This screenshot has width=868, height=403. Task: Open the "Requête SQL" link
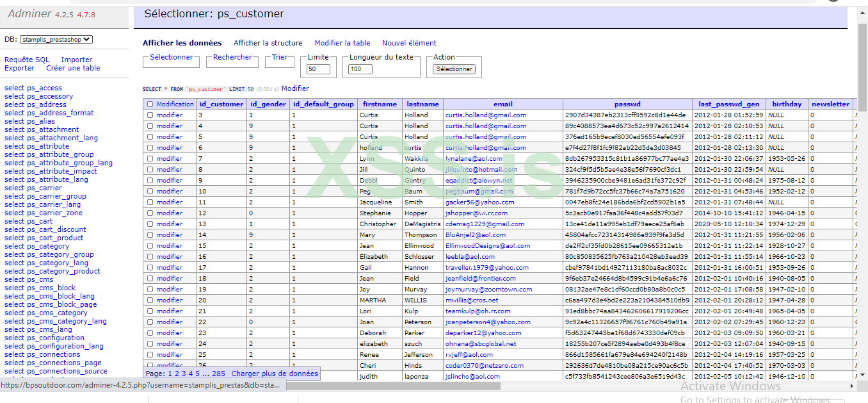click(x=26, y=59)
